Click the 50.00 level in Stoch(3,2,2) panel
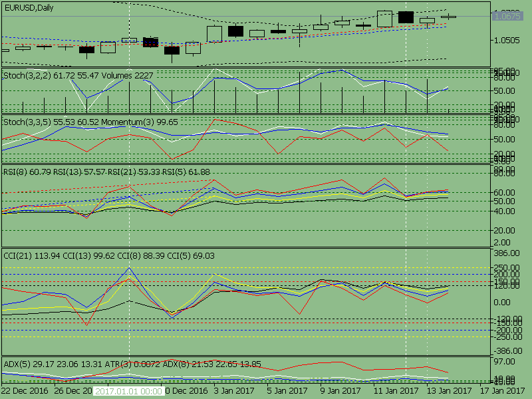The image size is (532, 399). coord(505,91)
